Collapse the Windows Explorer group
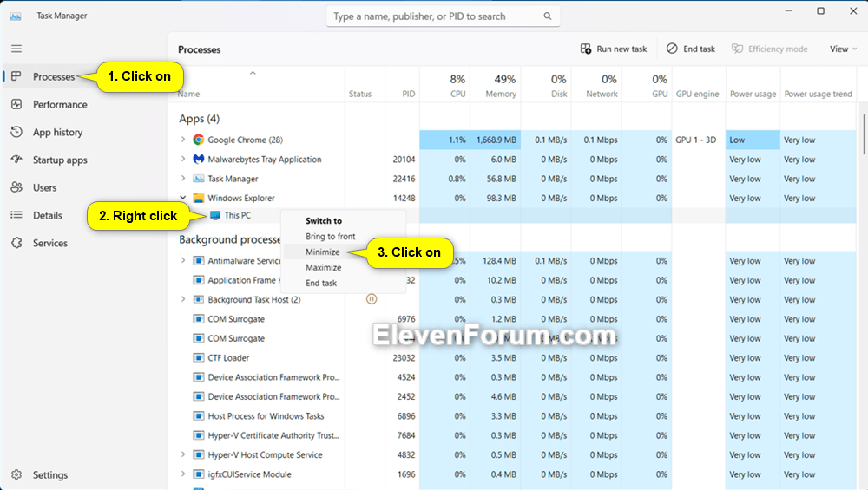The width and height of the screenshot is (868, 490). (182, 198)
